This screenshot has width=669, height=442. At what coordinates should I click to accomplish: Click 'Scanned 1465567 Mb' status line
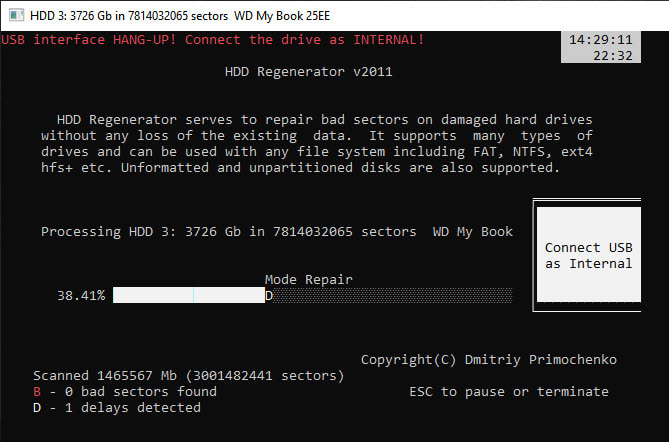coord(189,375)
